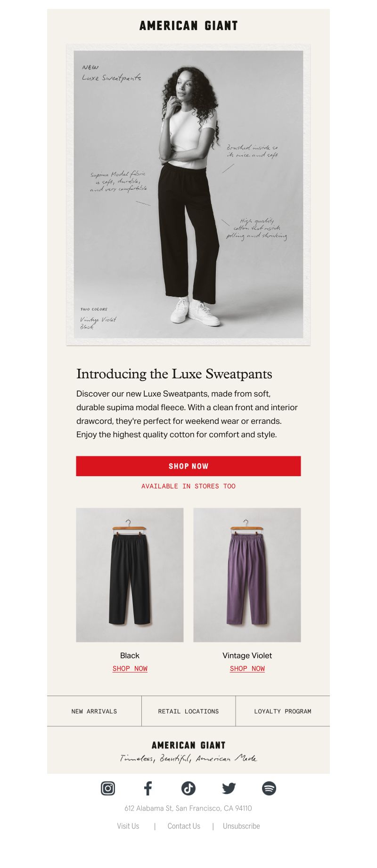Click the Visit Us footer link
The width and height of the screenshot is (377, 868).
128,826
